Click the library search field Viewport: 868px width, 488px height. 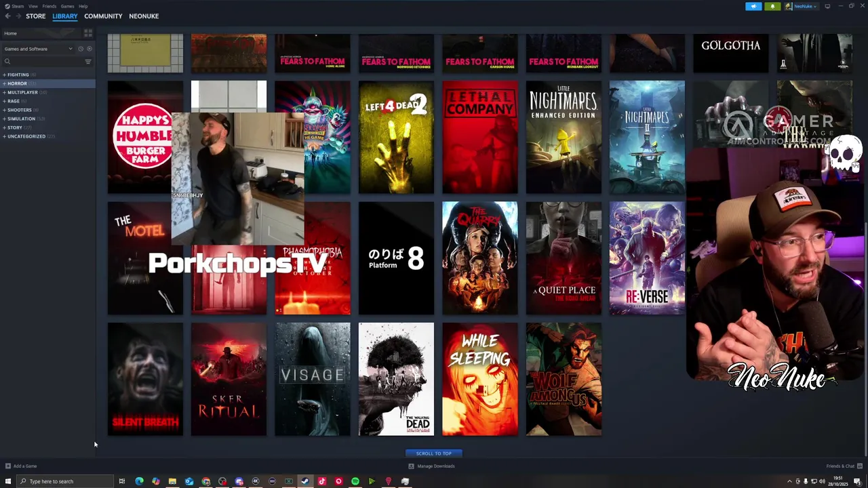tap(42, 62)
